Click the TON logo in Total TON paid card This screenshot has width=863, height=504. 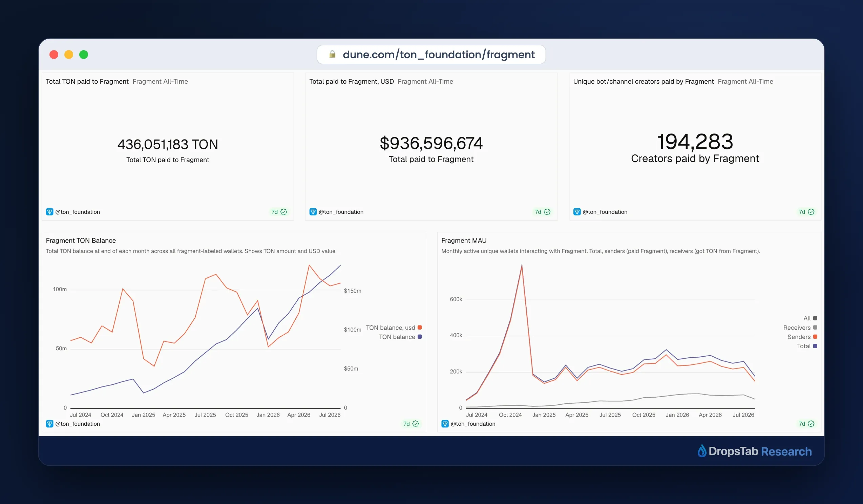point(50,212)
